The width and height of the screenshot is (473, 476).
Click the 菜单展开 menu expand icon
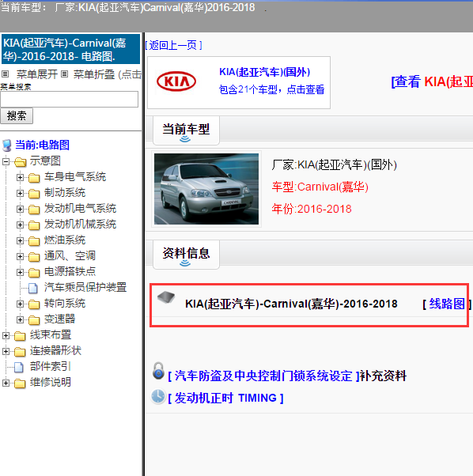[x=6, y=74]
